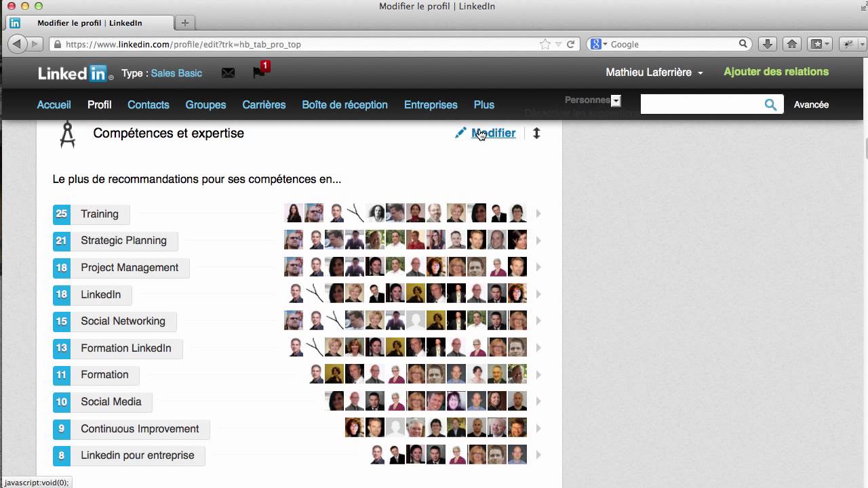
Task: Click the LinkedIn people search field
Action: [x=701, y=104]
